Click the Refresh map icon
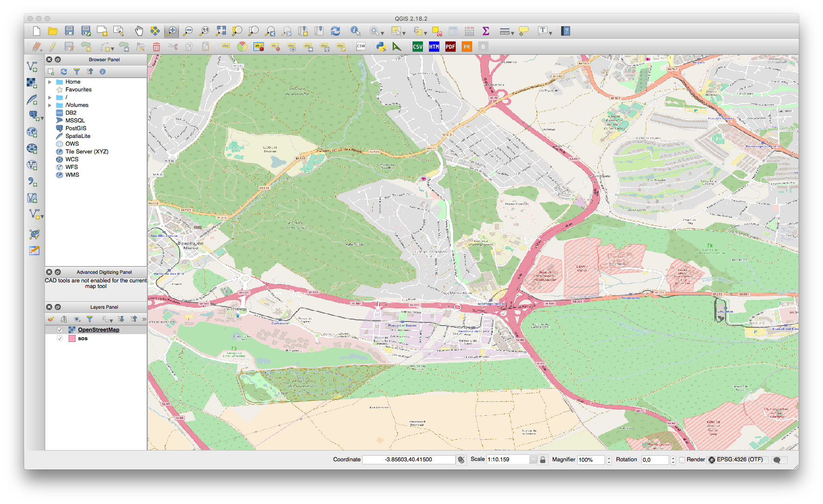Viewport: 823px width, 504px height. click(x=335, y=31)
